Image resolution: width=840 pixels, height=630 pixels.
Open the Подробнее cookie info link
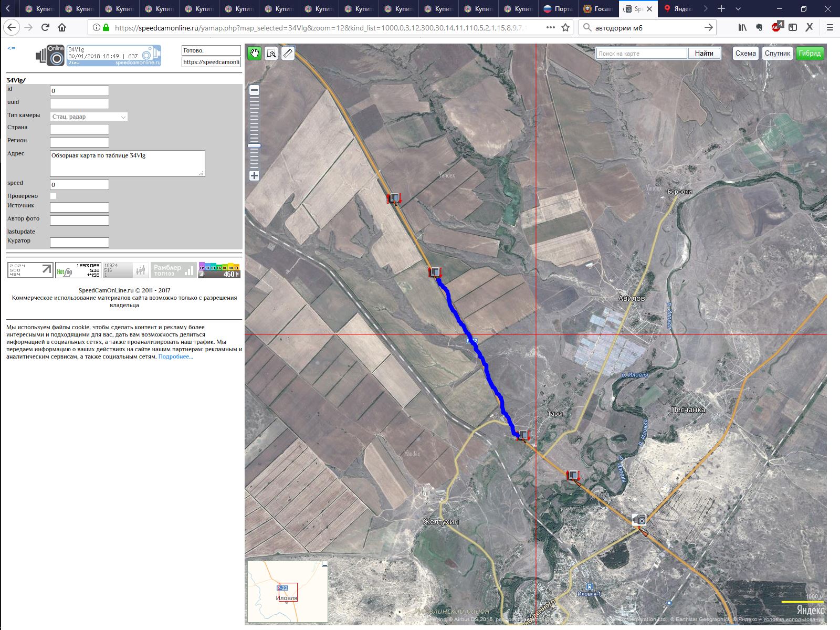click(x=175, y=356)
